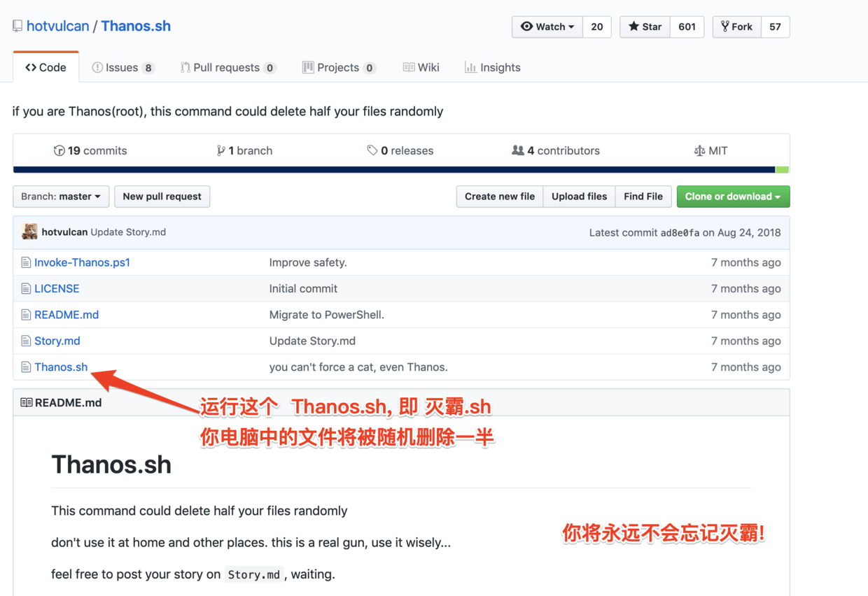Click the commits clock icon
868x596 pixels.
[59, 150]
